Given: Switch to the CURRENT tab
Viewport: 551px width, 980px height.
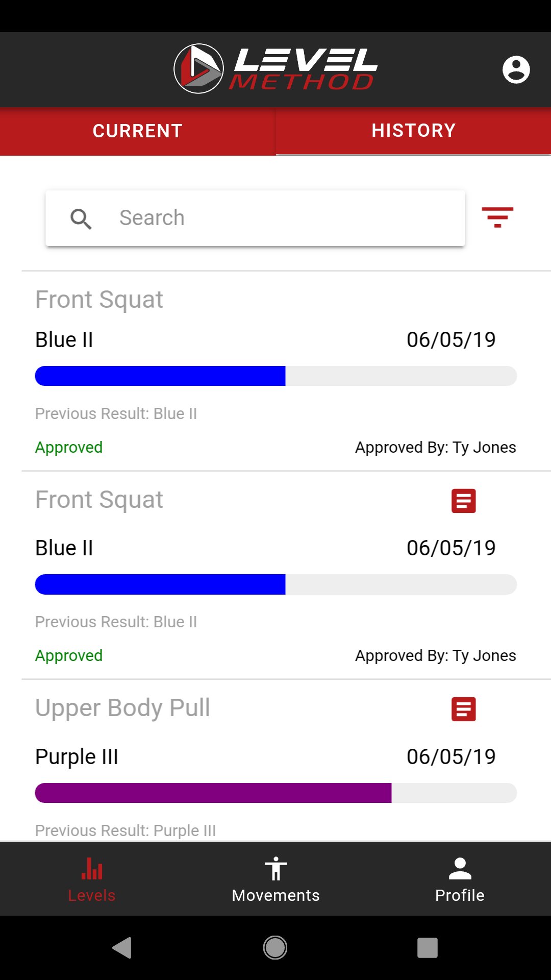Looking at the screenshot, I should pos(138,131).
